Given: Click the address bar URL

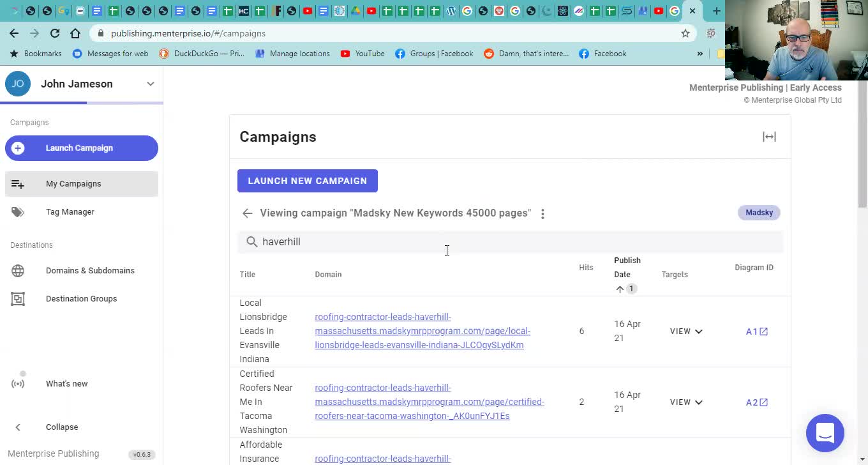Looking at the screenshot, I should [188, 33].
